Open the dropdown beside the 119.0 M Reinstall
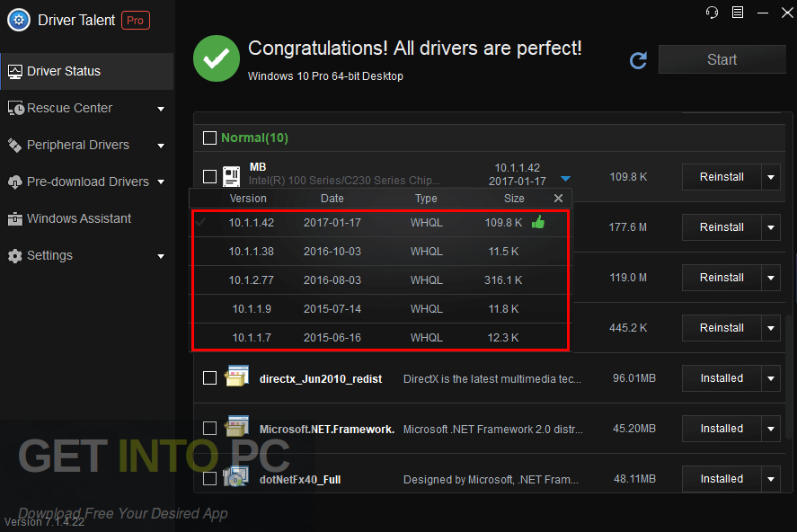Image resolution: width=797 pixels, height=532 pixels. tap(771, 278)
